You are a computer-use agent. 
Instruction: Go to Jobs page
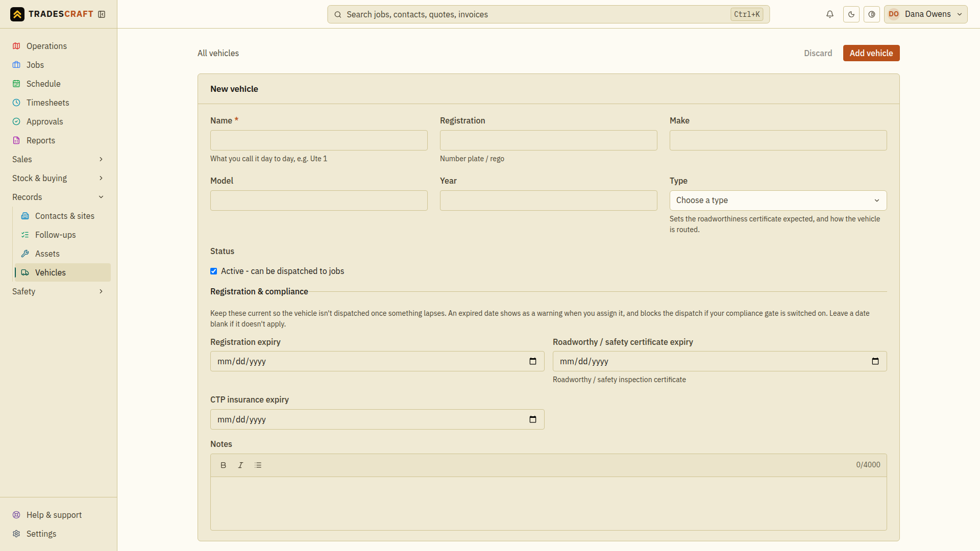pos(59,65)
